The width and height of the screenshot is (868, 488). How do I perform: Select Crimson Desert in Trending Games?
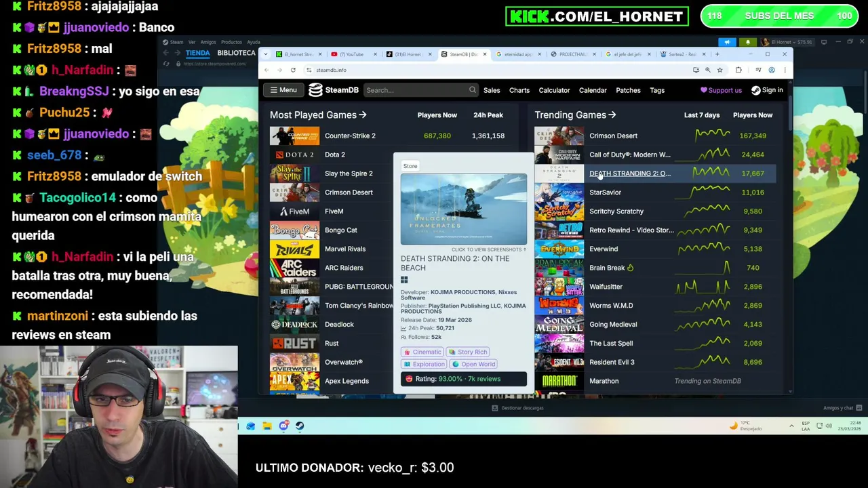(613, 136)
